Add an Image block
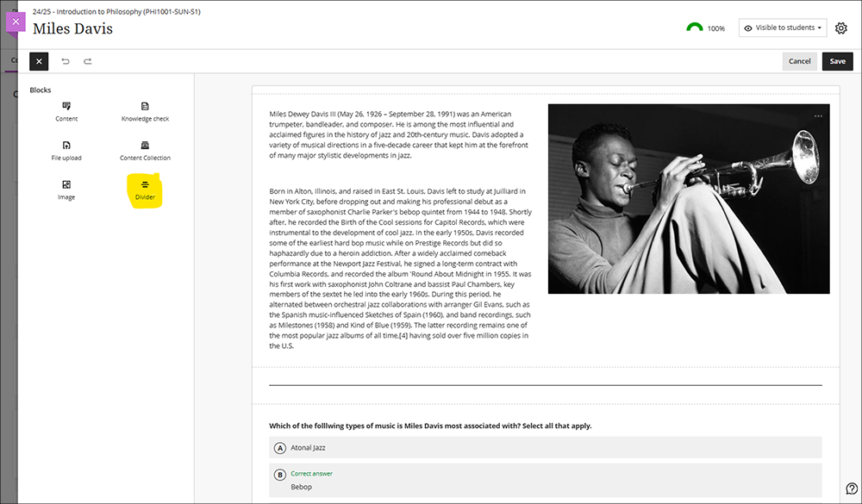Viewport: 862px width, 504px height. (66, 190)
